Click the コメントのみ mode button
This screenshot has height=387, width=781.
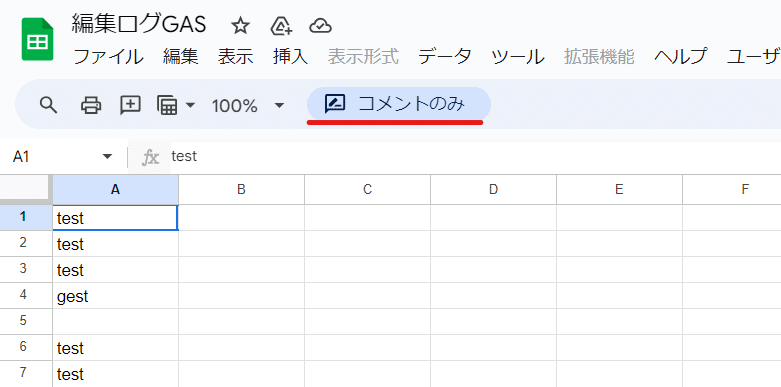point(399,104)
